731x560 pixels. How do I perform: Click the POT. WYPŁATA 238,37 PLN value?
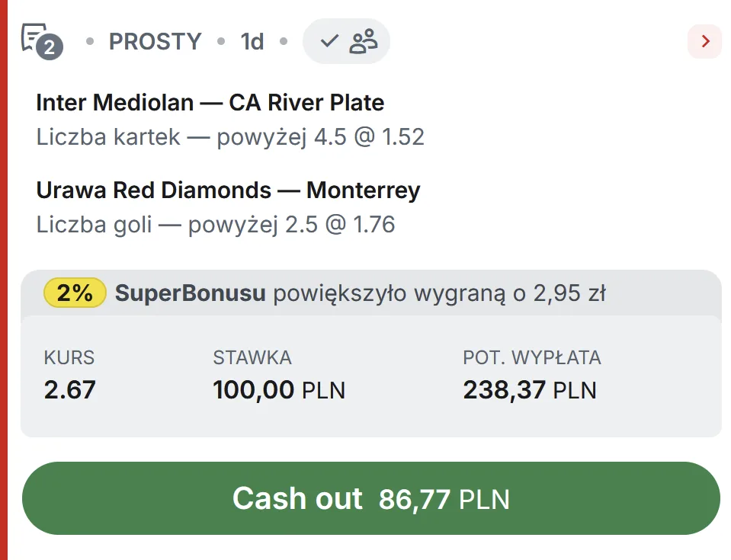(530, 390)
